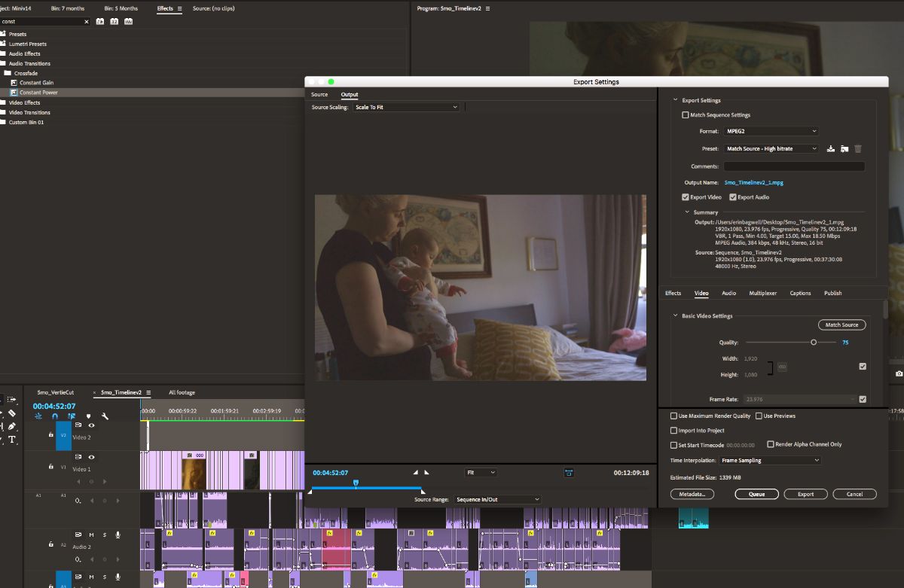This screenshot has width=904, height=588.
Task: Collapse the Crossfade folder in Effects panel
Action: pyautogui.click(x=8, y=73)
